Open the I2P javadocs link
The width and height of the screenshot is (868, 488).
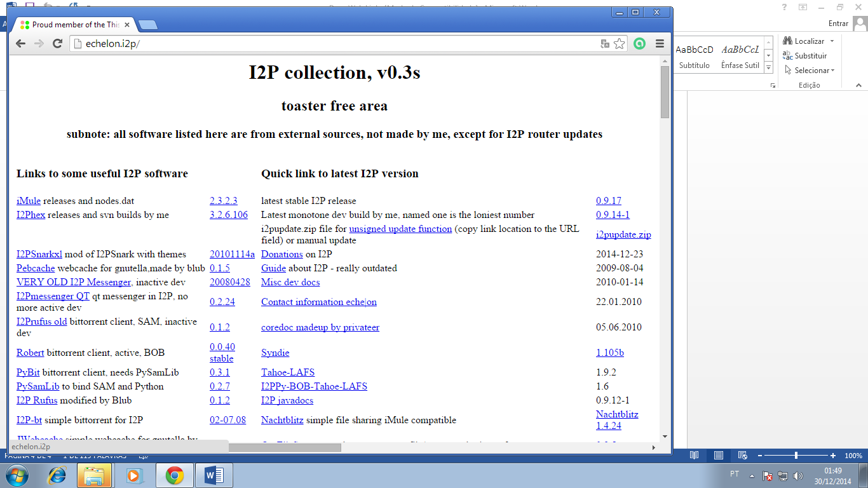click(x=287, y=400)
